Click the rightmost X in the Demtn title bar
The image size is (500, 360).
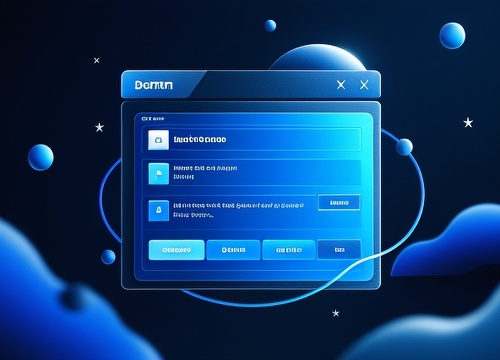coord(364,85)
